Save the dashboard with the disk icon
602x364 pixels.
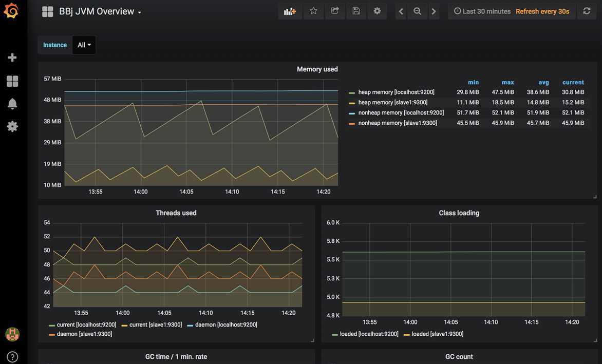356,11
